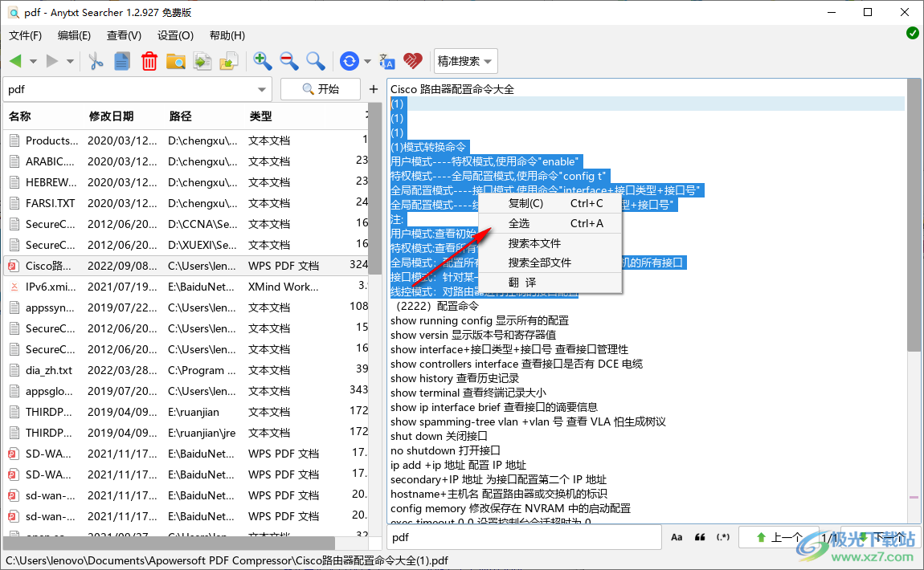Click the Delete trash icon
The image size is (924, 570).
point(149,61)
